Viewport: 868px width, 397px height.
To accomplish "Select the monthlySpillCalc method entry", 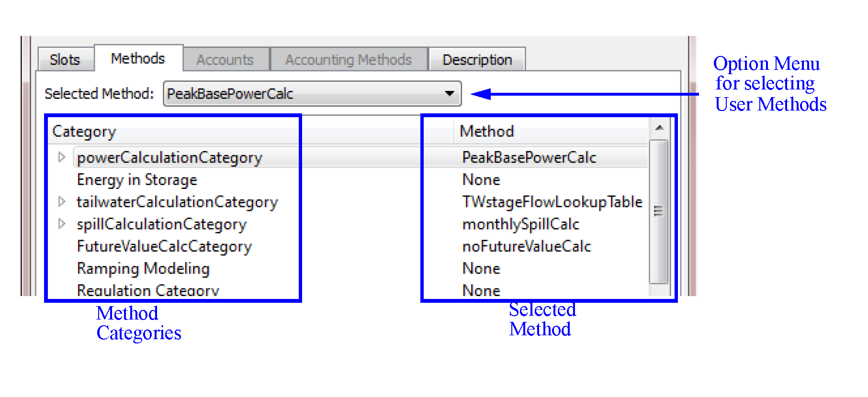I will pyautogui.click(x=520, y=224).
